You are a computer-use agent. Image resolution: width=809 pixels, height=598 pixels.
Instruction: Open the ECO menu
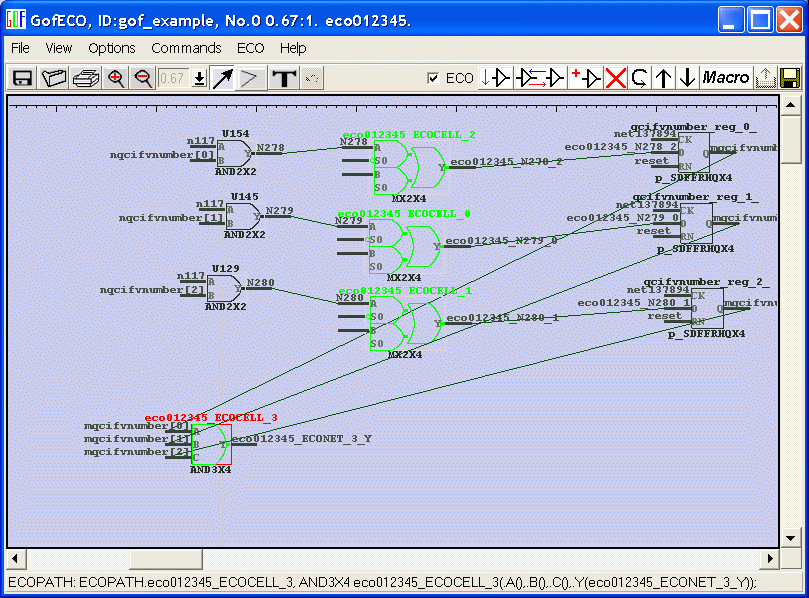coord(250,48)
